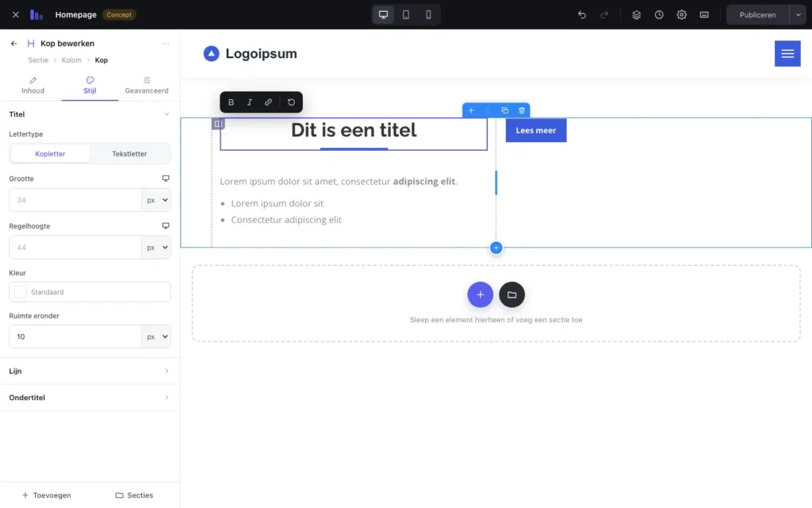Click Toevoegen at the panel bottom
812x508 pixels.
click(47, 495)
